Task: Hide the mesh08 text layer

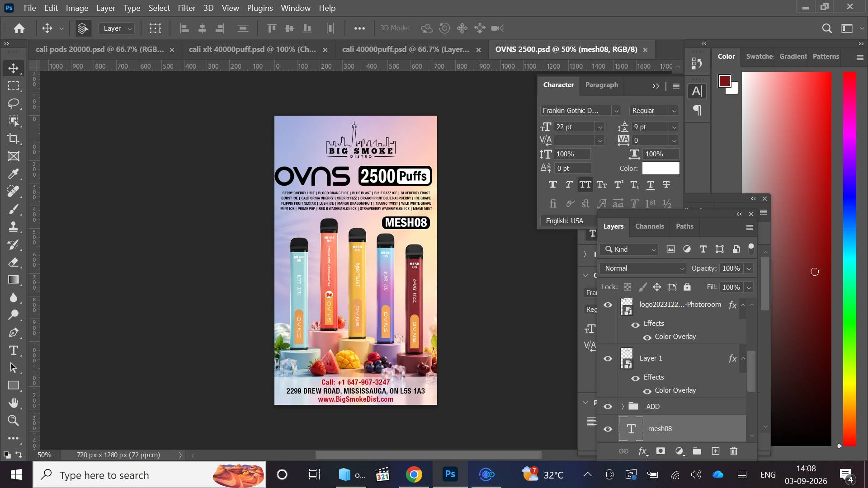Action: [x=608, y=429]
